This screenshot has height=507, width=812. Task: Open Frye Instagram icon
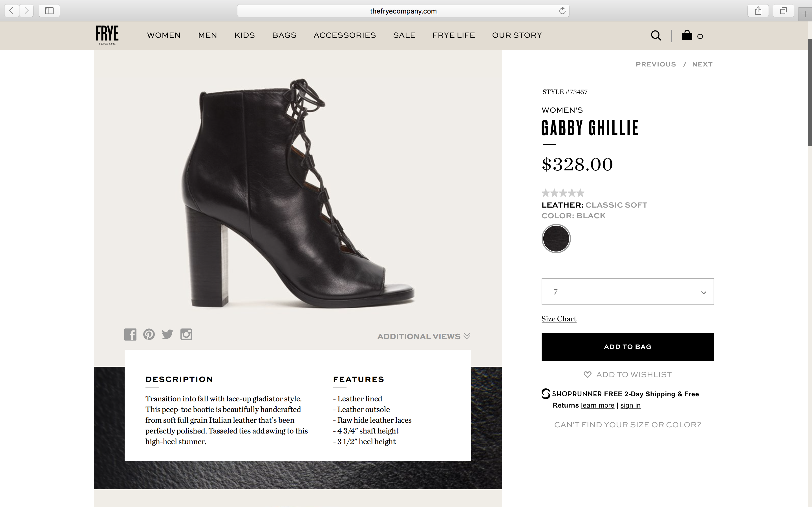(186, 334)
